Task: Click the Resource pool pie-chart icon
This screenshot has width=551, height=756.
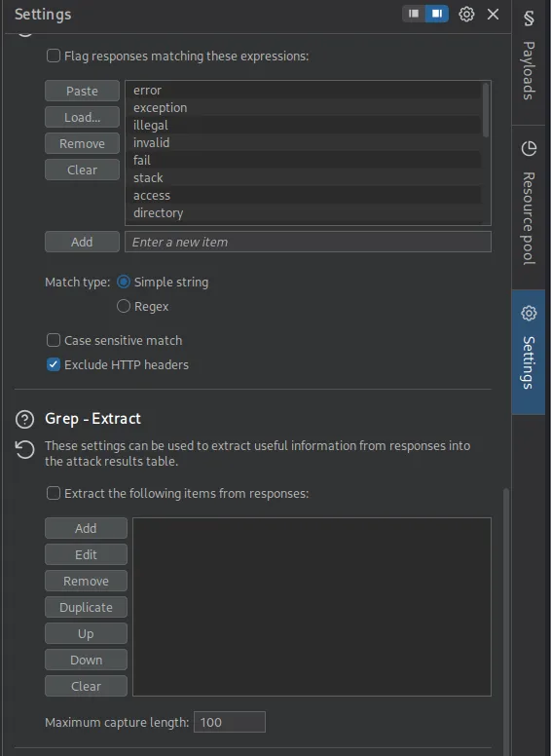Action: (x=529, y=148)
